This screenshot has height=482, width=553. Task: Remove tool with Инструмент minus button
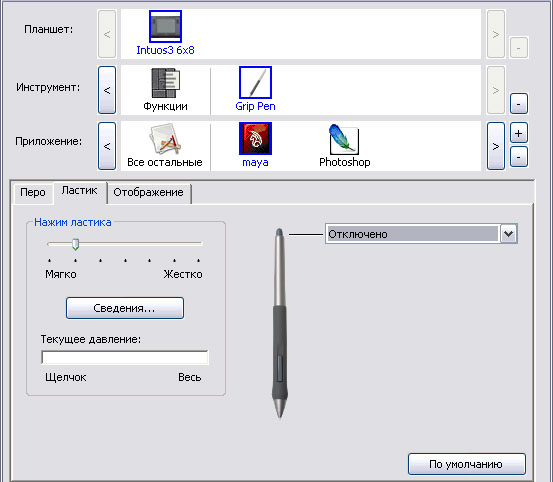pyautogui.click(x=518, y=103)
